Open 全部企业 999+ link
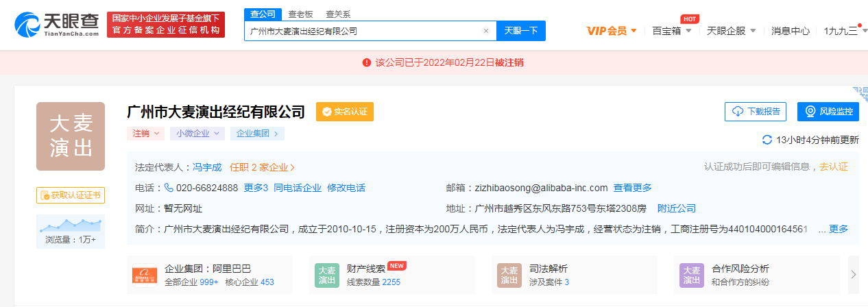This screenshot has width=868, height=307. coord(191,282)
